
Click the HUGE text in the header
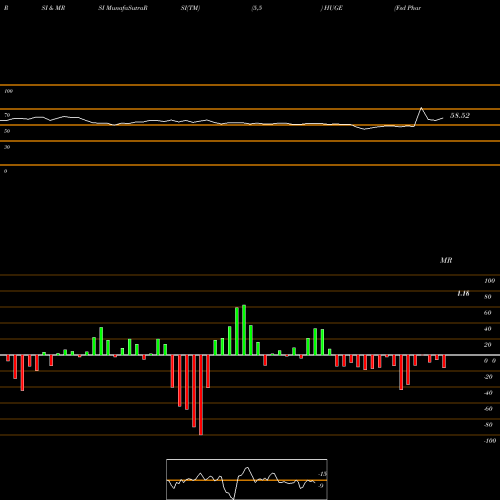(332, 8)
